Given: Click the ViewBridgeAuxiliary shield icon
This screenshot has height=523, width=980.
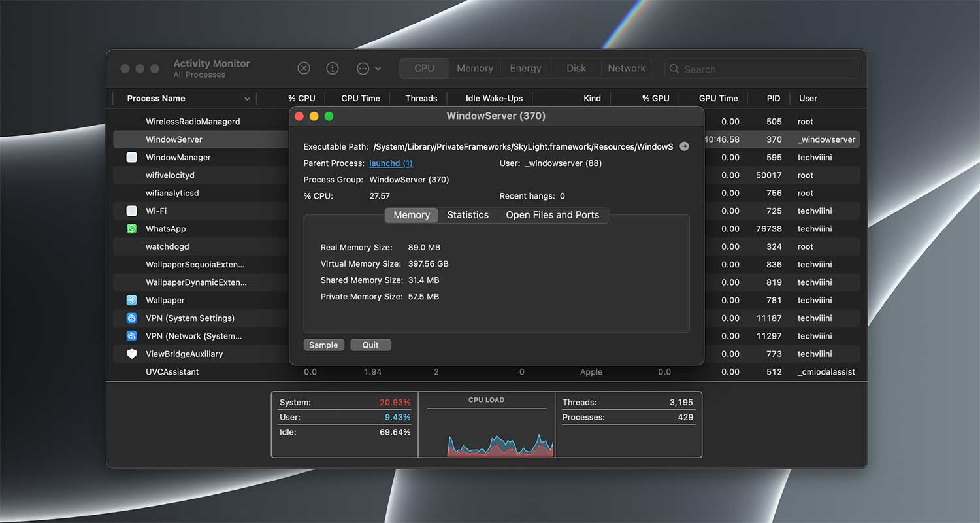Looking at the screenshot, I should click(131, 354).
